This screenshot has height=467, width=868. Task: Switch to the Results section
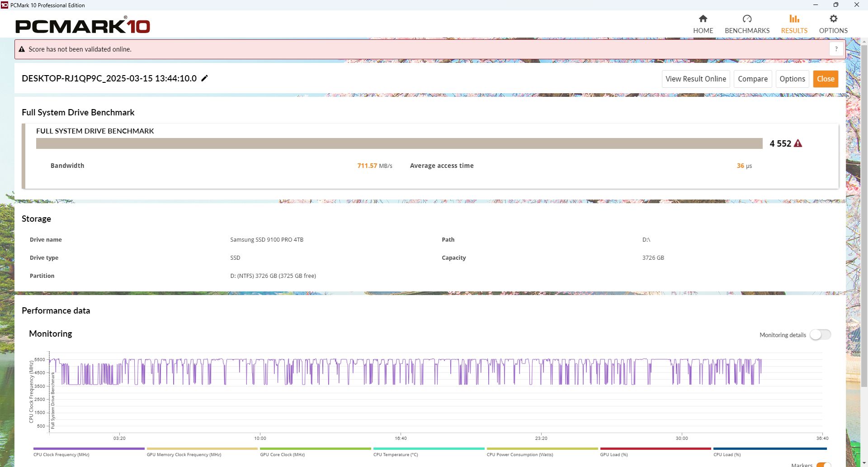point(794,24)
